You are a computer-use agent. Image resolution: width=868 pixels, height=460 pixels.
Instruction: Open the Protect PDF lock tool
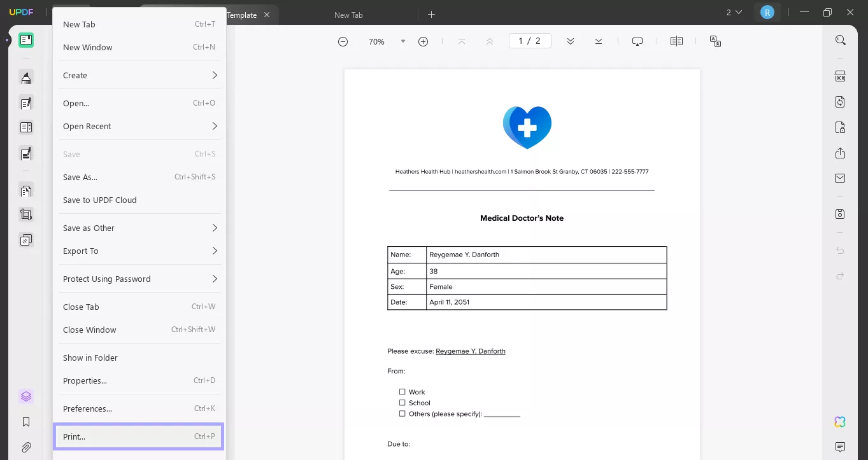click(841, 127)
